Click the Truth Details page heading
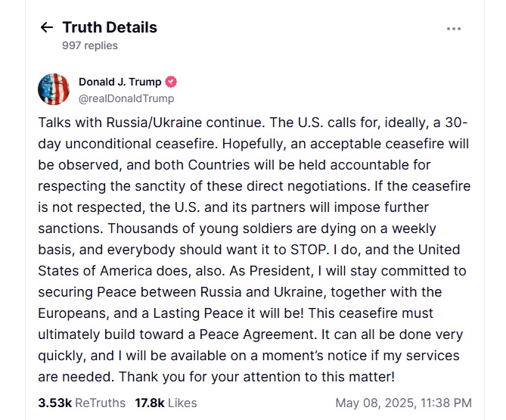The height and width of the screenshot is (420, 506). [x=110, y=28]
